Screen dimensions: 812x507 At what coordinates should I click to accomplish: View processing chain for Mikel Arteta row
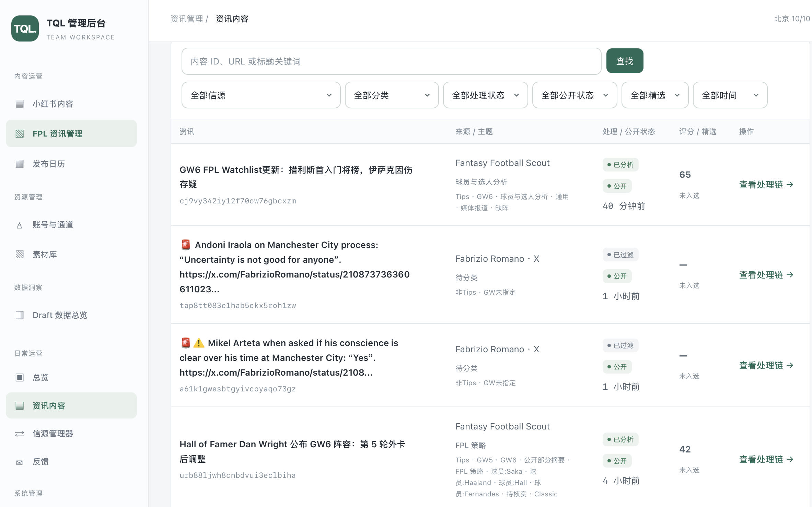766,365
